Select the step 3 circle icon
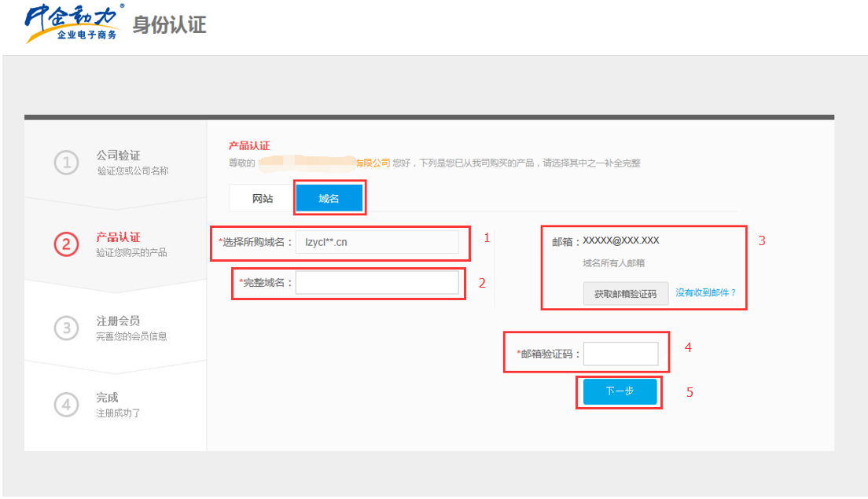 (66, 328)
